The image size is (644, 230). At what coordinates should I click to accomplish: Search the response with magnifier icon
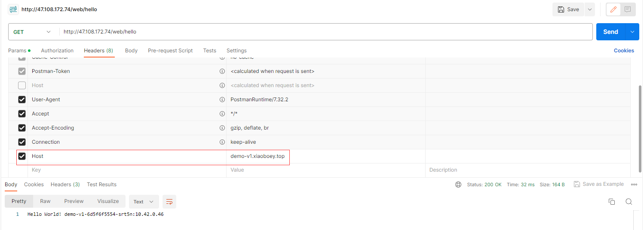coord(629,202)
